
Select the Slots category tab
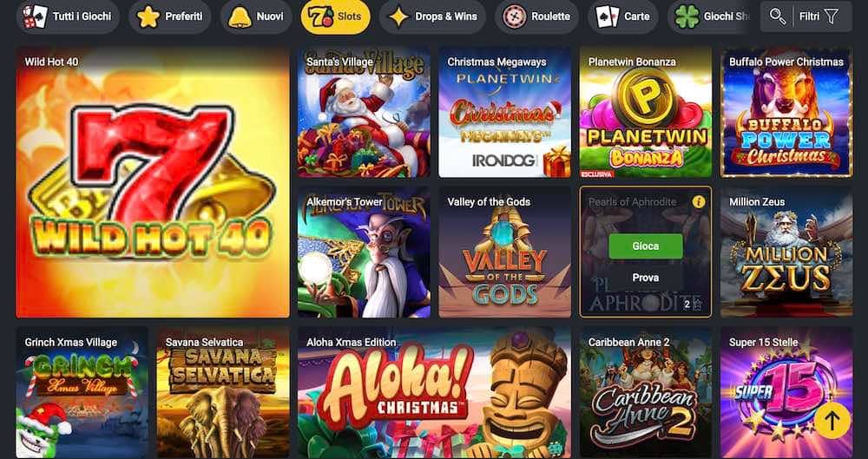point(335,16)
